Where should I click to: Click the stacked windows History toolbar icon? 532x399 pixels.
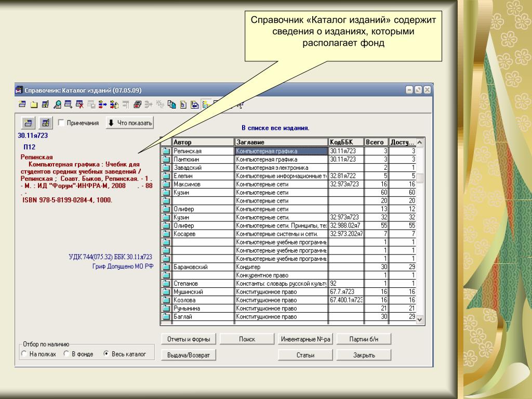click(137, 104)
